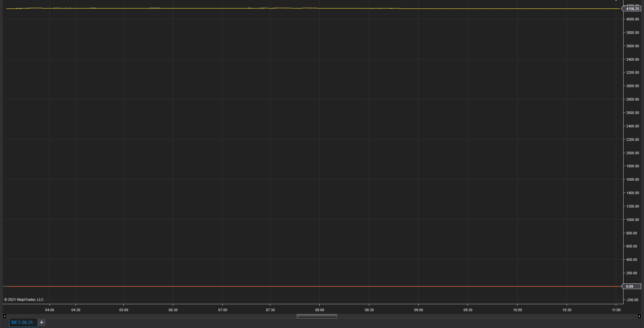Viewport: 644px width, 328px height.
Task: Click the 04:00 time axis label
Action: [50, 310]
